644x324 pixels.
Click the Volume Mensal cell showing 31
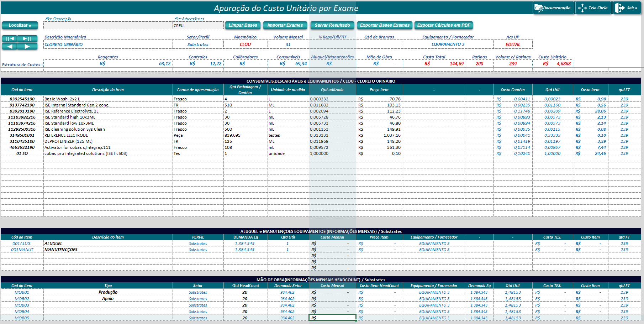[x=288, y=45]
